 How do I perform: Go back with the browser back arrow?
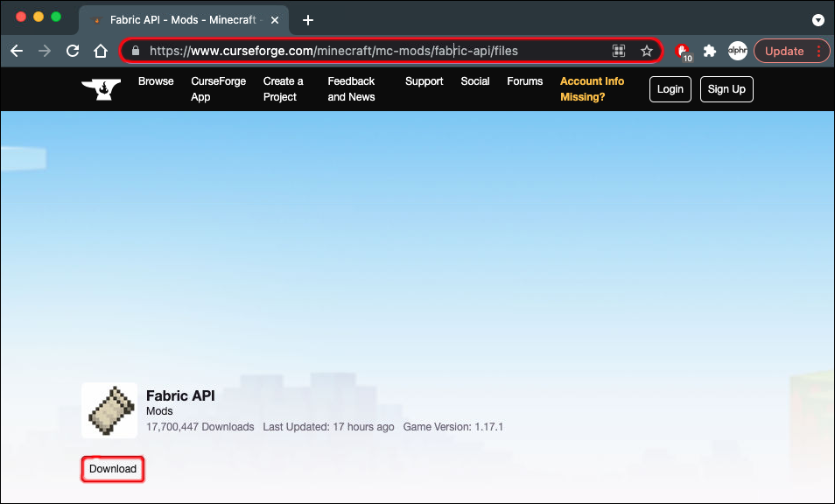17,51
